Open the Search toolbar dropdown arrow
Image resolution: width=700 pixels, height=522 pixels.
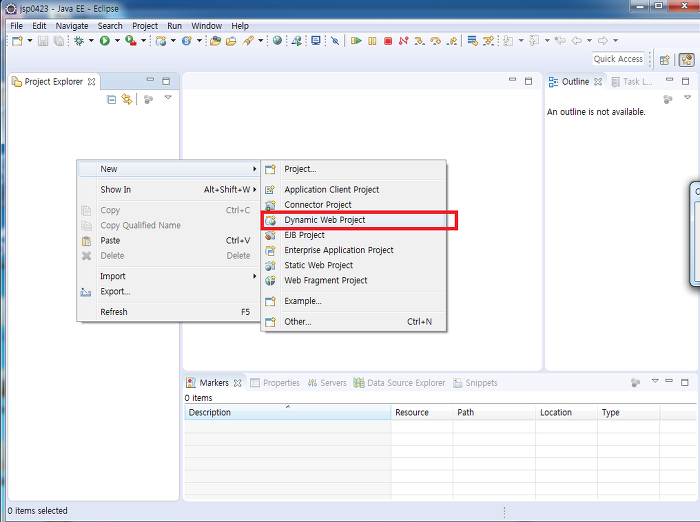point(261,41)
